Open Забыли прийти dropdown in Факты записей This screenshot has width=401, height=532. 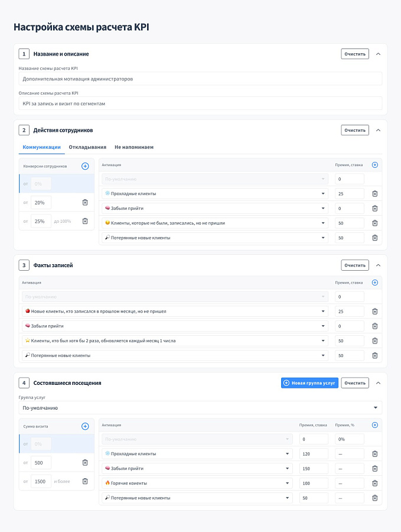[175, 326]
